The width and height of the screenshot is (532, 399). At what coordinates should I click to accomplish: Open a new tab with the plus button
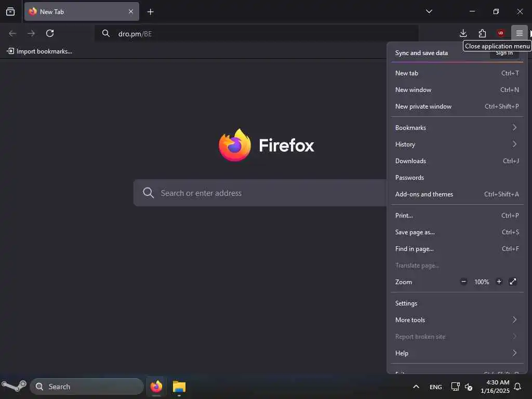(x=150, y=12)
